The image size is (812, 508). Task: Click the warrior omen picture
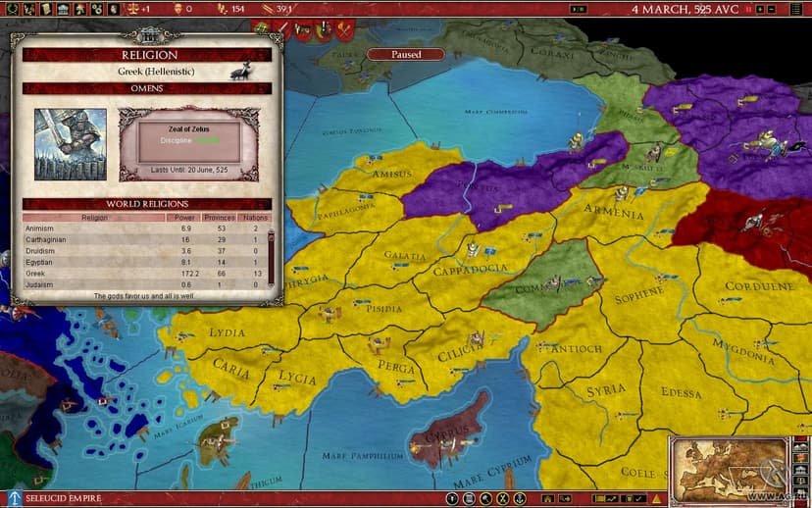[71, 144]
